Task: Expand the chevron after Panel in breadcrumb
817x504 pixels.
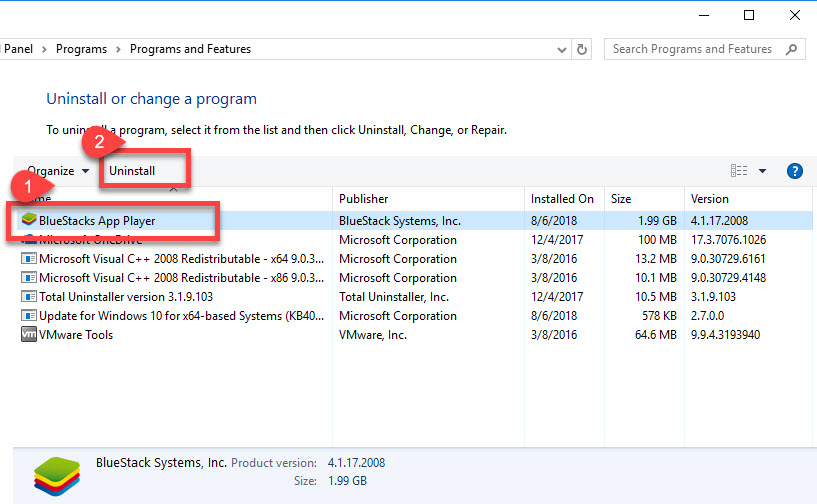Action: pos(44,50)
